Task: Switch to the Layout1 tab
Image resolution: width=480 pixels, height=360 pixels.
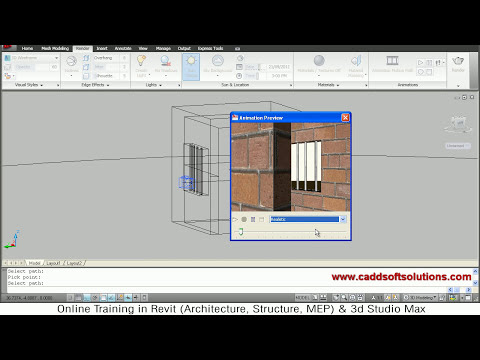Action: (53, 263)
